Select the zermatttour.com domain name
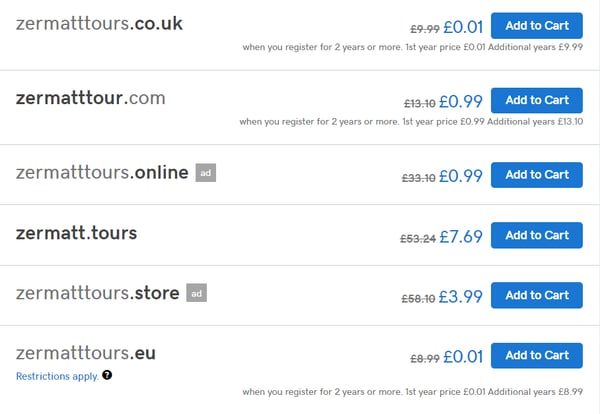This screenshot has height=414, width=600. tap(90, 98)
